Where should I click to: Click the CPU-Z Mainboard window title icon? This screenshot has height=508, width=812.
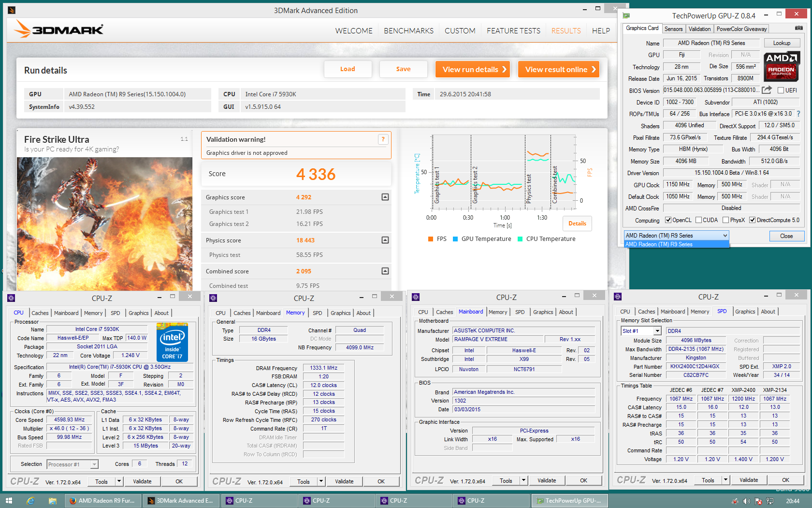pos(416,297)
